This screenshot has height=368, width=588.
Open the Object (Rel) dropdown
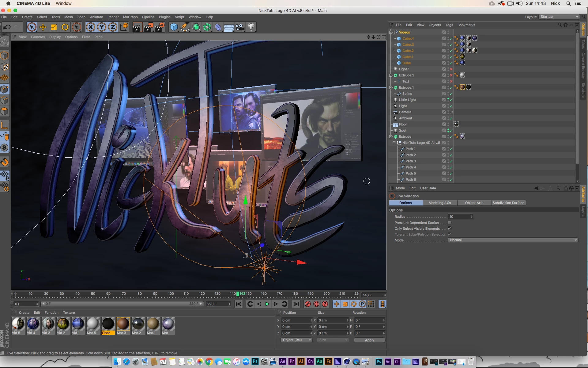pyautogui.click(x=296, y=340)
